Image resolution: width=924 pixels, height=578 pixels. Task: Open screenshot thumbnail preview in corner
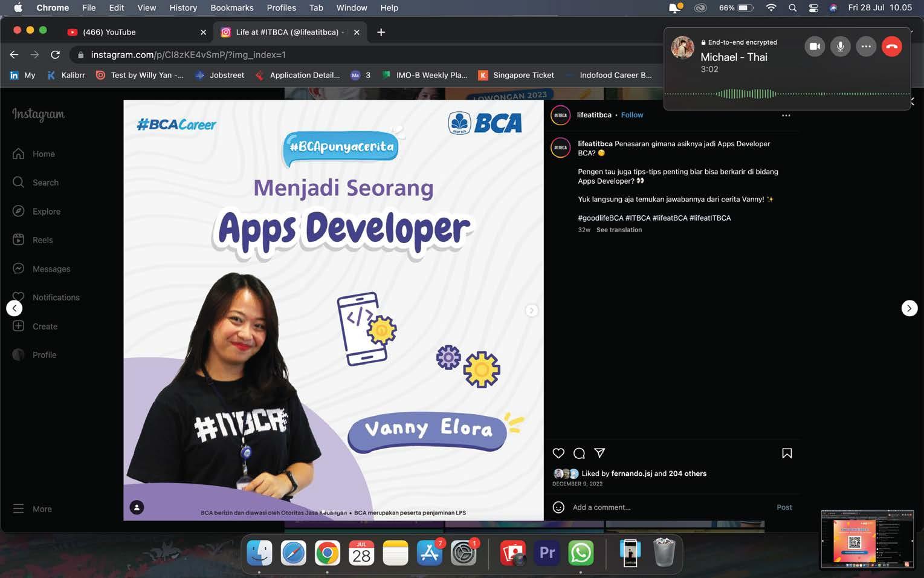tap(867, 539)
